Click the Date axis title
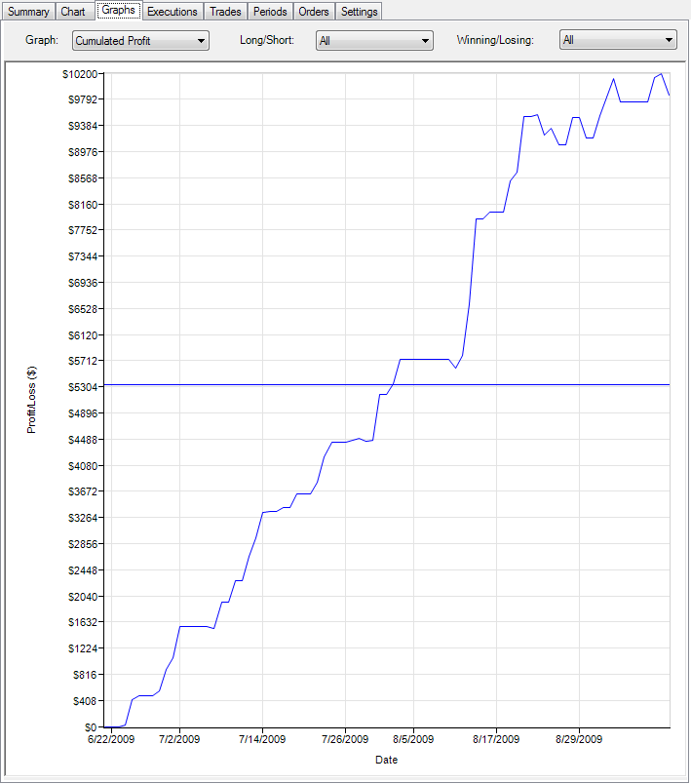Viewport: 691px width, 784px height. (x=386, y=760)
